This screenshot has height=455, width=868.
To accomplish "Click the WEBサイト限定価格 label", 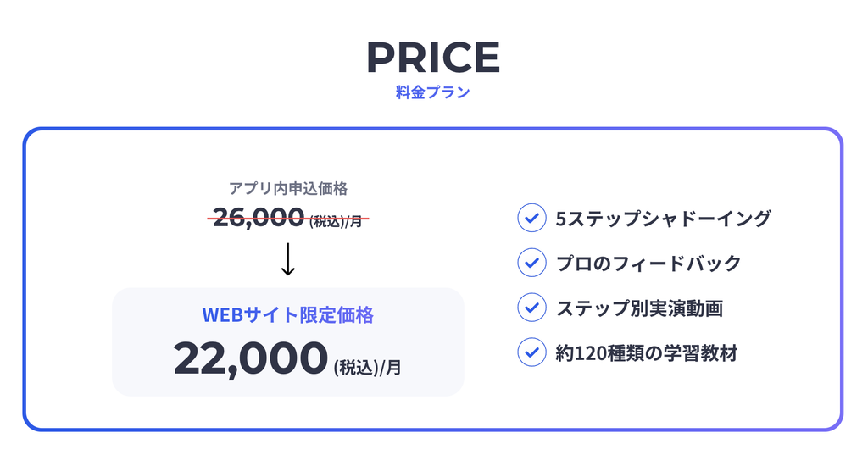I will (288, 315).
